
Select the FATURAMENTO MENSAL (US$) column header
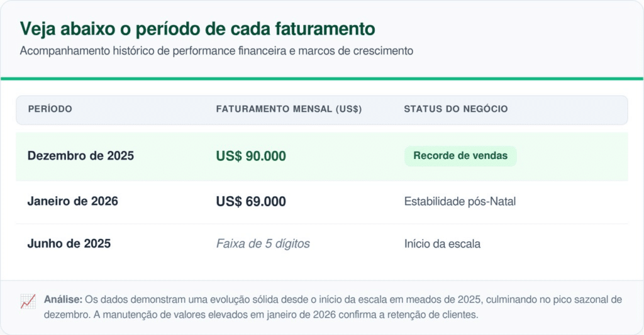coord(289,109)
